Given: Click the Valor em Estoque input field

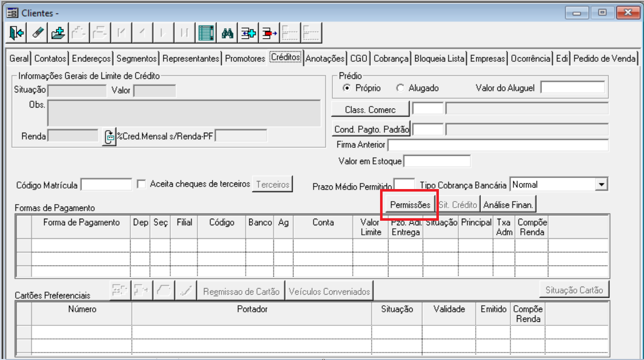Looking at the screenshot, I should 437,161.
